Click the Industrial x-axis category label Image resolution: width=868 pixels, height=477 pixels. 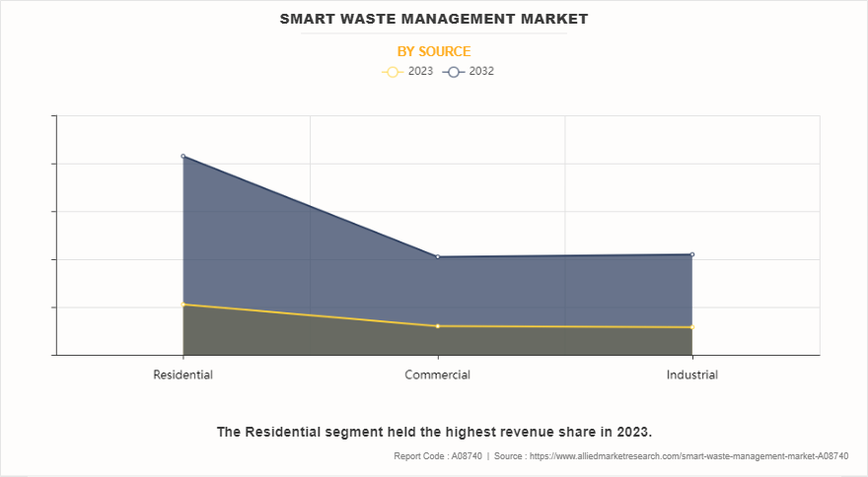(x=691, y=375)
